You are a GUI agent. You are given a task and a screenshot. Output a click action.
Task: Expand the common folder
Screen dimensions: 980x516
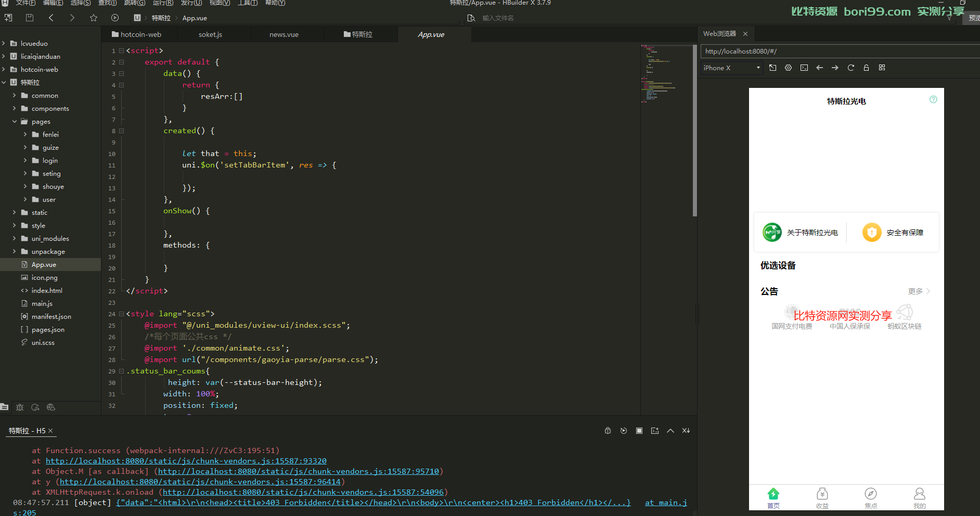[15, 95]
